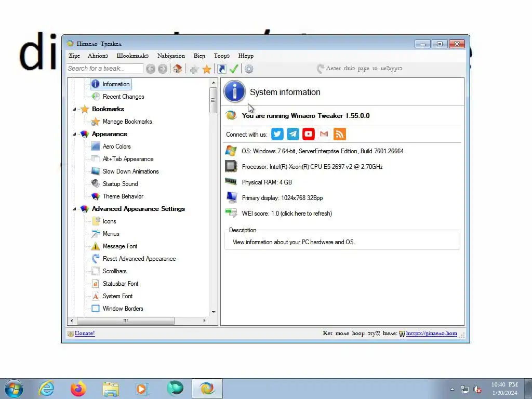Click the reset page to defaults button

pos(360,69)
